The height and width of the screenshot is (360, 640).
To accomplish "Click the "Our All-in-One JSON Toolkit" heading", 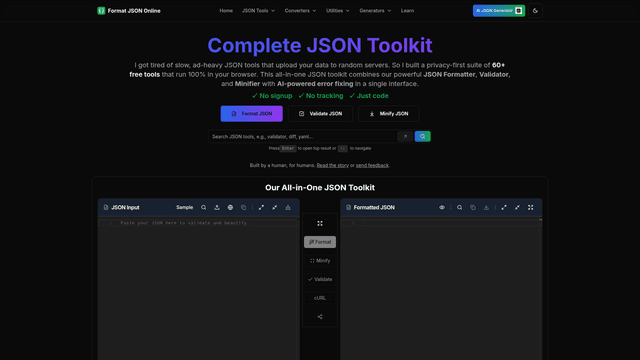I will pos(320,188).
